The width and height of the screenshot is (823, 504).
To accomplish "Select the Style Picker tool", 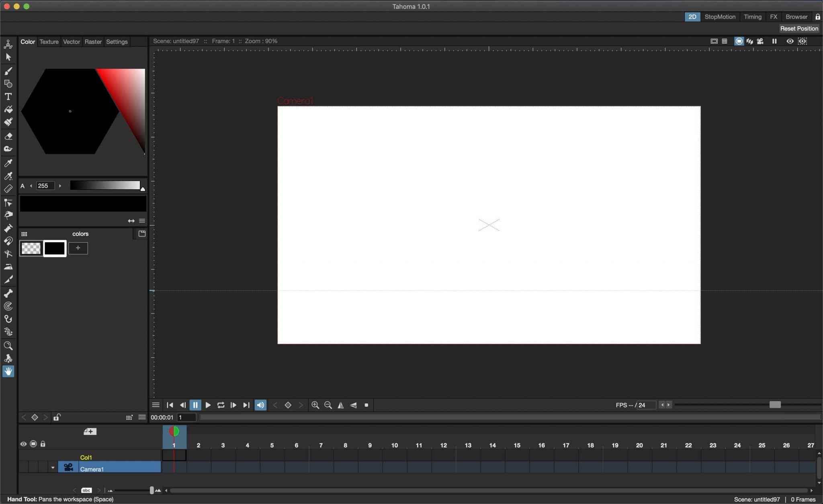I will coord(8,163).
